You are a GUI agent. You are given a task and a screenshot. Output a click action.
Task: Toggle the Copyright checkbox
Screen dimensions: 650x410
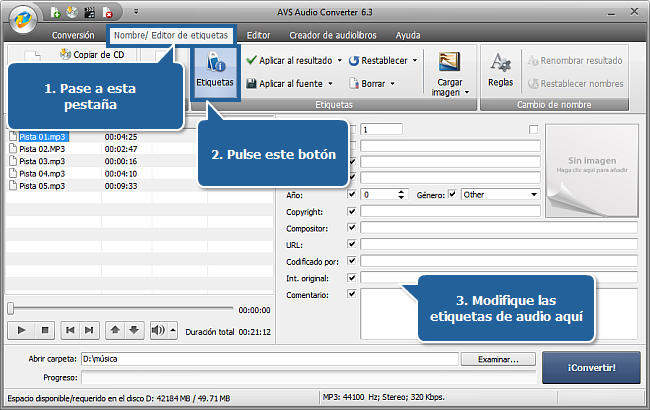click(x=351, y=211)
